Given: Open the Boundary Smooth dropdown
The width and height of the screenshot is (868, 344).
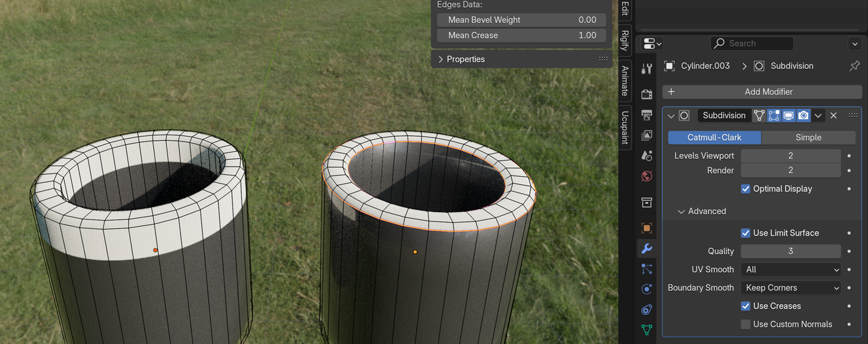Looking at the screenshot, I should (791, 288).
